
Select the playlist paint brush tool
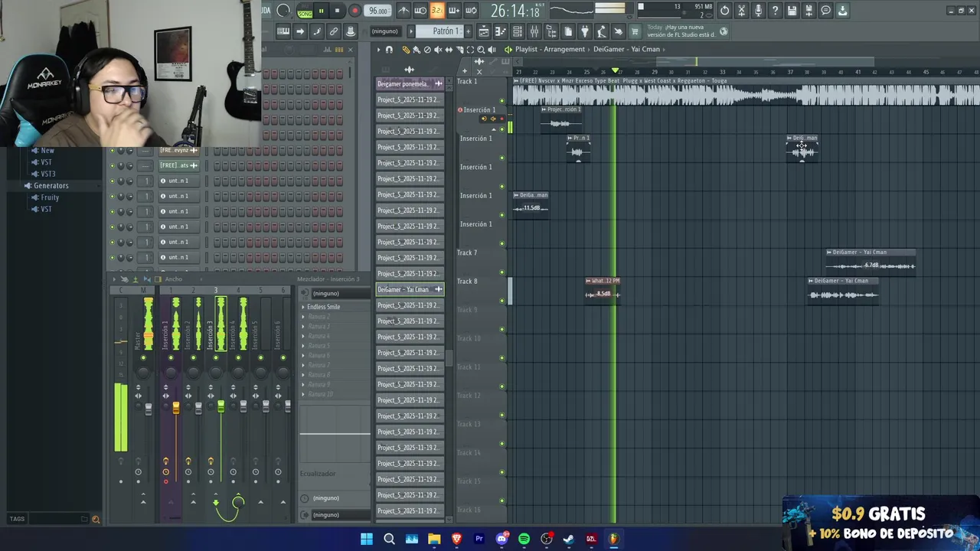pos(416,50)
